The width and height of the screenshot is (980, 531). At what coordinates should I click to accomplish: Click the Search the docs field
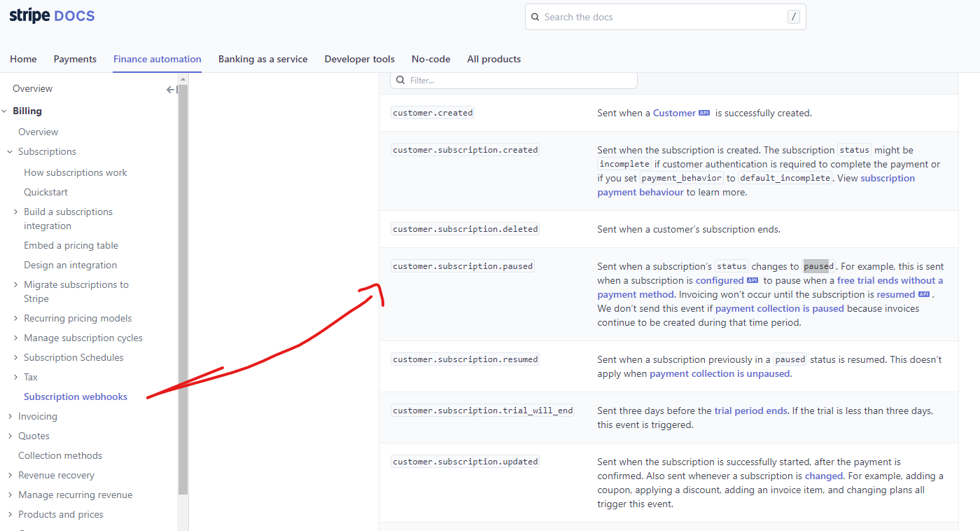tap(666, 17)
